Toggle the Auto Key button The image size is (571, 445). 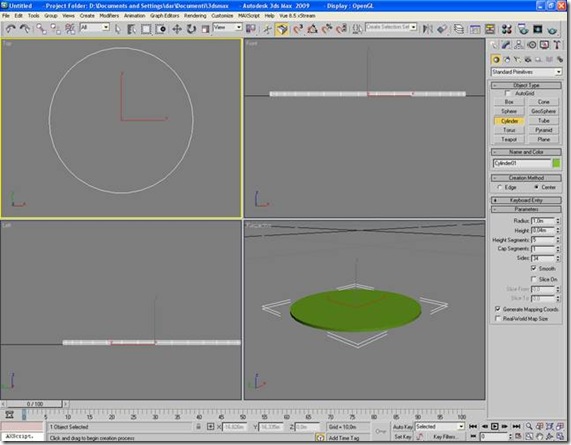[403, 426]
